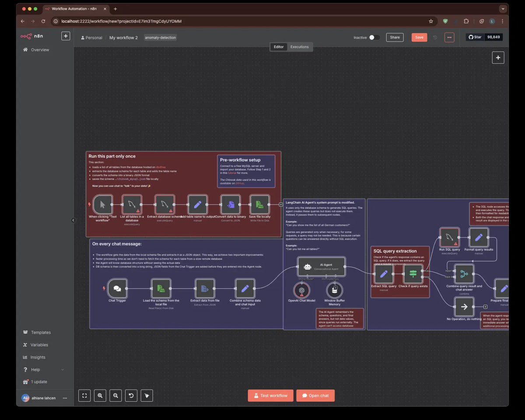Select the 'Extract SQL query' node
The width and height of the screenshot is (525, 420).
tap(384, 274)
